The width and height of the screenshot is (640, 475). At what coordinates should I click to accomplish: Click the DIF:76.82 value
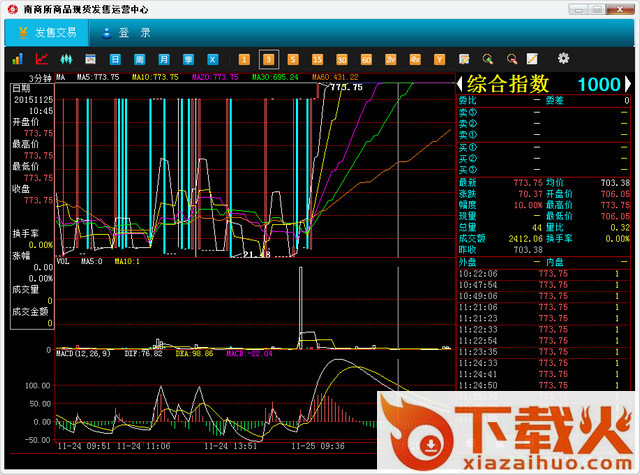(x=144, y=353)
